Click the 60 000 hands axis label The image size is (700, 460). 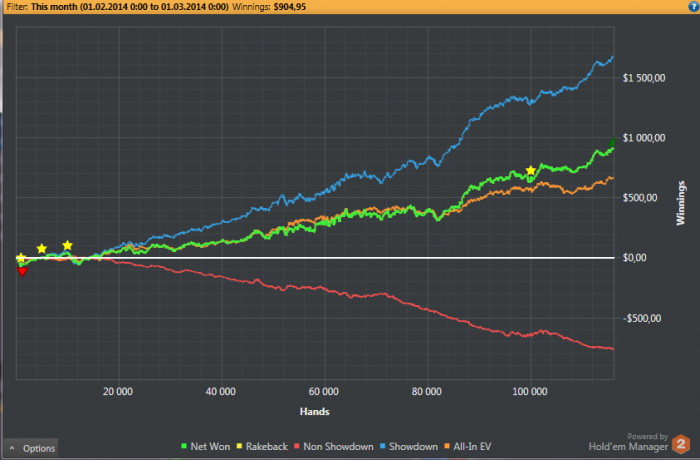(324, 392)
